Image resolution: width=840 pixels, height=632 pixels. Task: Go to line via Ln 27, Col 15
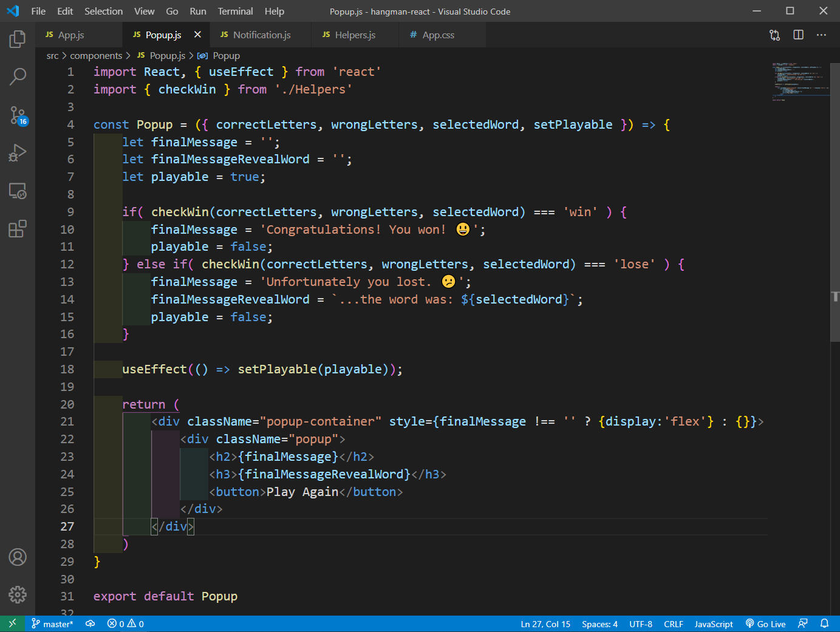coord(545,624)
